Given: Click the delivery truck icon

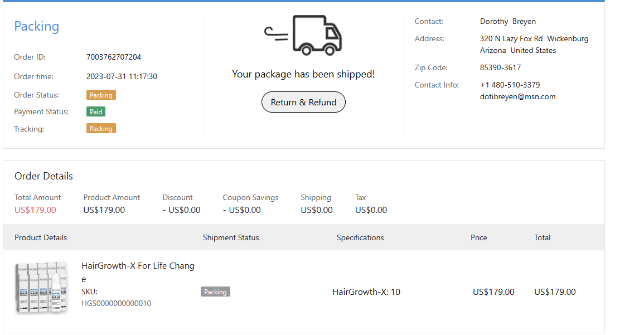Looking at the screenshot, I should [304, 36].
